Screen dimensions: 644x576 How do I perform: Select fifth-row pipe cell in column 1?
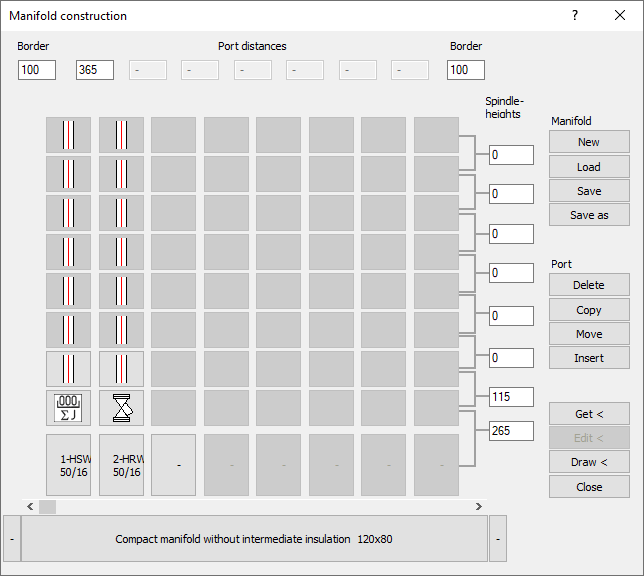pyautogui.click(x=69, y=291)
